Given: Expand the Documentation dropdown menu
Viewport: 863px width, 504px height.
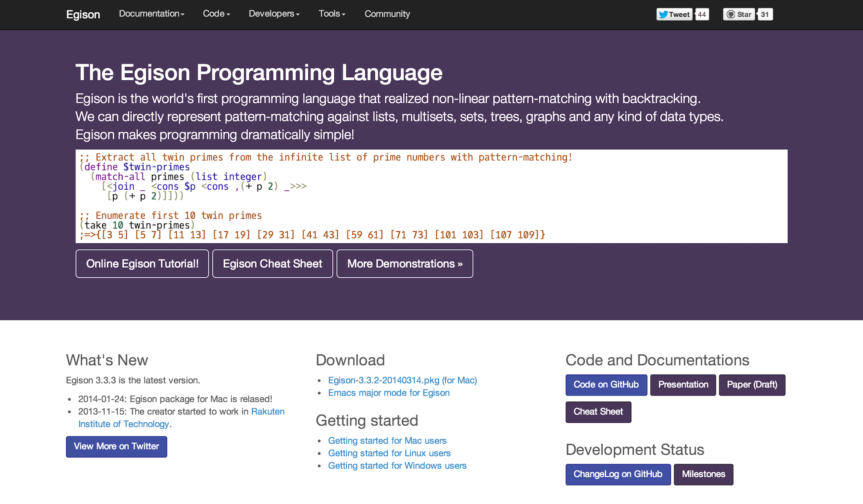Looking at the screenshot, I should [x=152, y=14].
